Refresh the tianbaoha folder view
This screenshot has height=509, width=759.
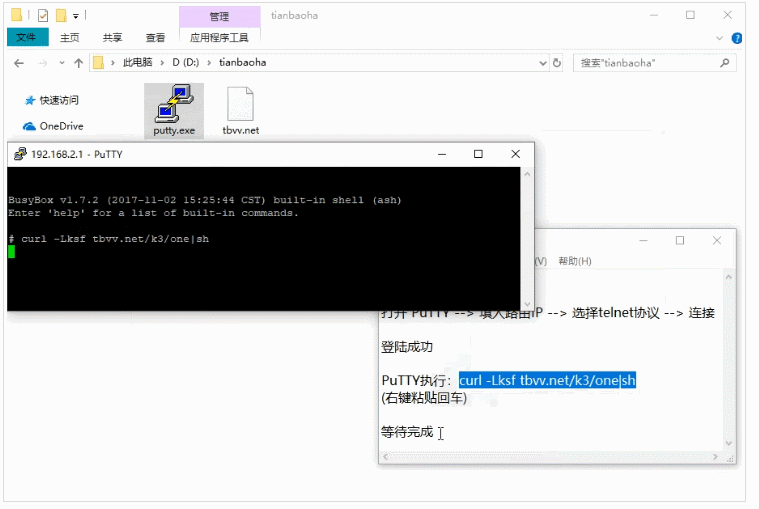tap(557, 62)
